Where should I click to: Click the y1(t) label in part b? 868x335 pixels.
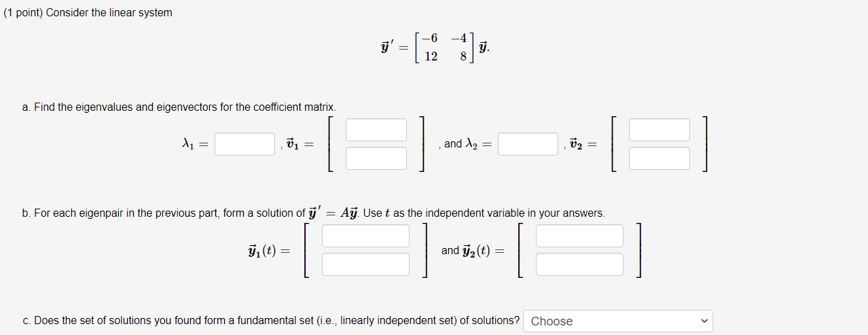pos(270,250)
